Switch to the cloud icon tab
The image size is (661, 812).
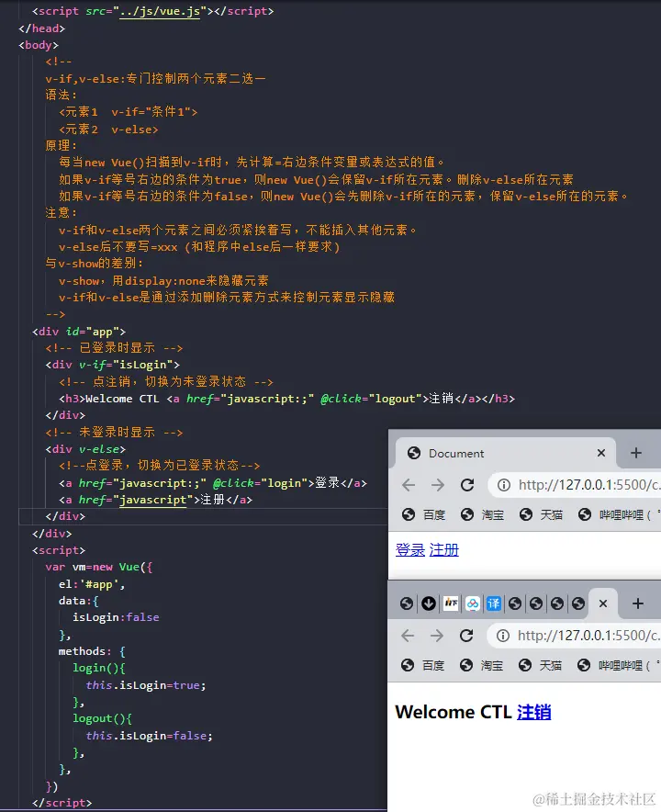(x=473, y=603)
